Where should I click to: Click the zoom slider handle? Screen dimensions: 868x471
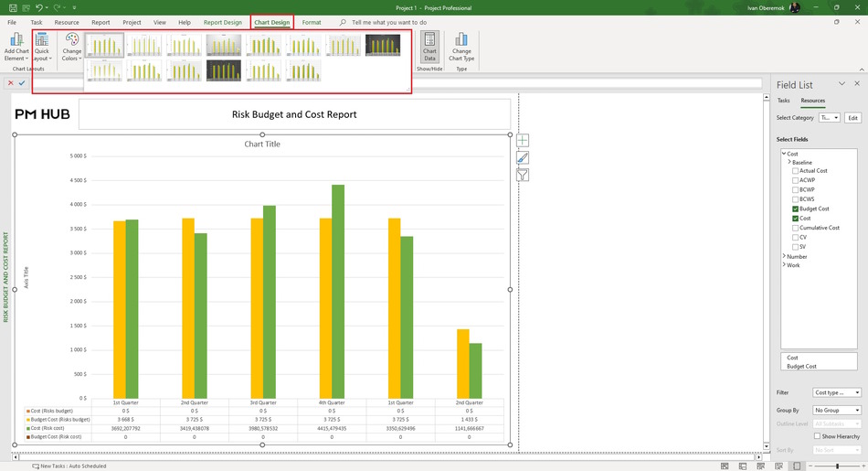(838, 466)
